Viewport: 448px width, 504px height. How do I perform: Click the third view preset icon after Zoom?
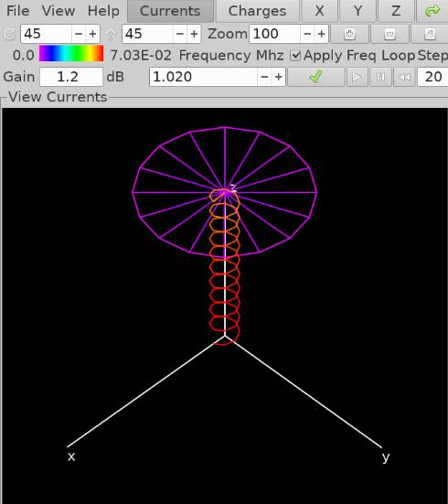(430, 34)
